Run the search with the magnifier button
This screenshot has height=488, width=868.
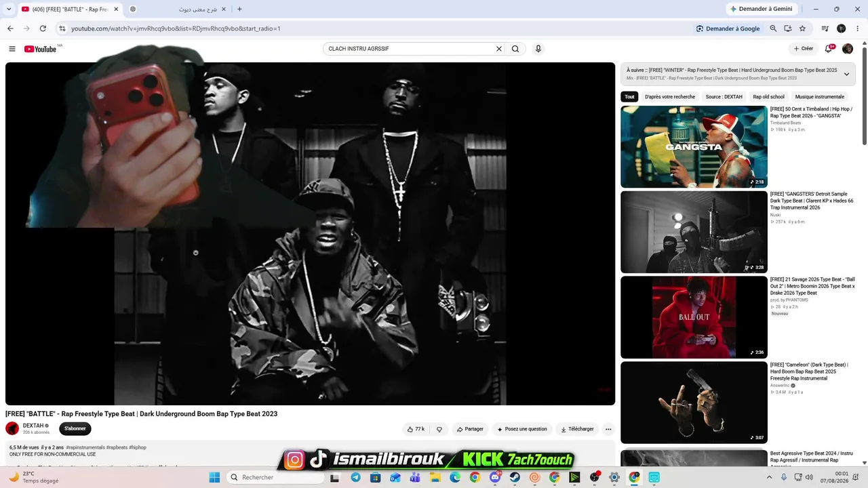(515, 49)
